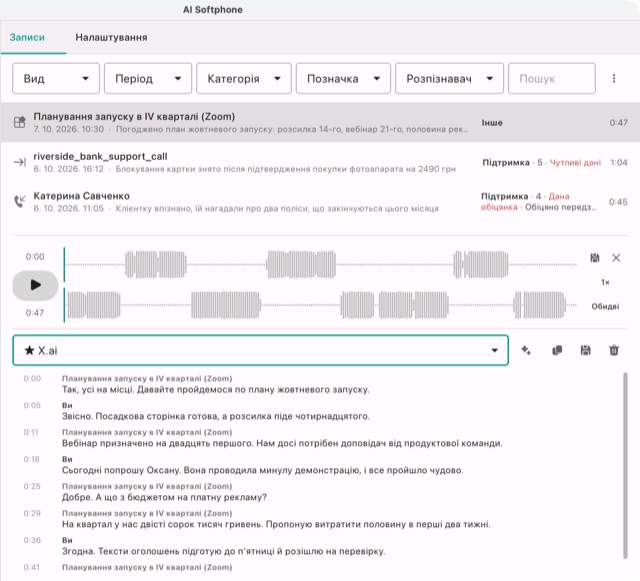Click the Інше category label
Viewport: 640px width, 581px height.
(492, 122)
